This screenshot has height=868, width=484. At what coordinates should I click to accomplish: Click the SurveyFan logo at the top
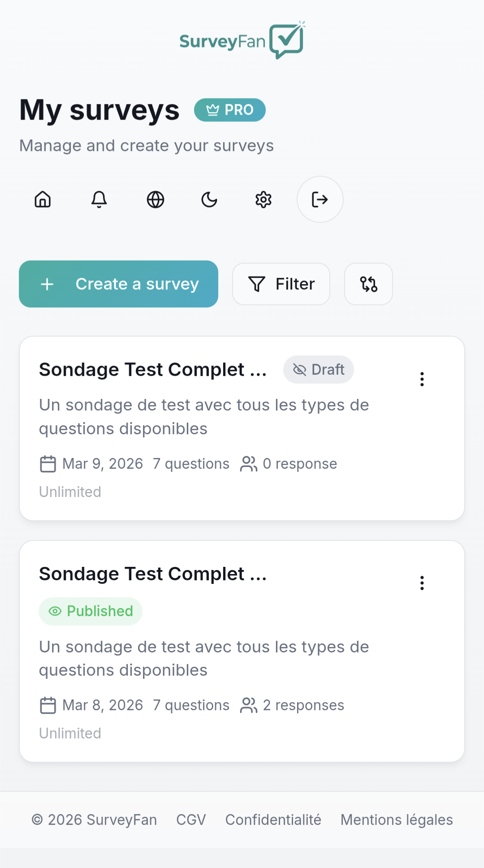tap(241, 39)
